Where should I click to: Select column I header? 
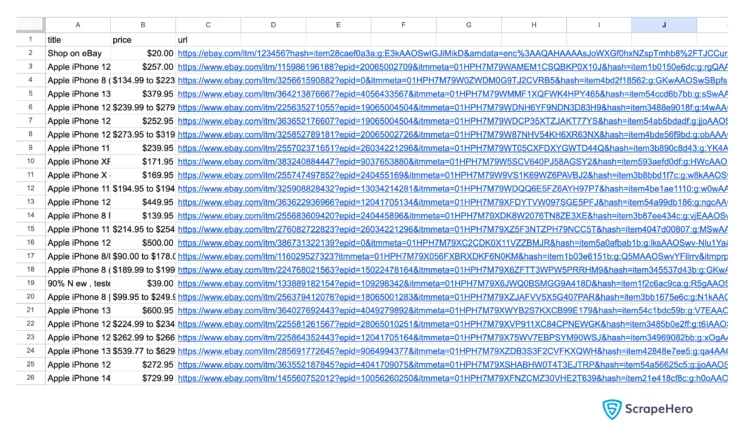[599, 25]
